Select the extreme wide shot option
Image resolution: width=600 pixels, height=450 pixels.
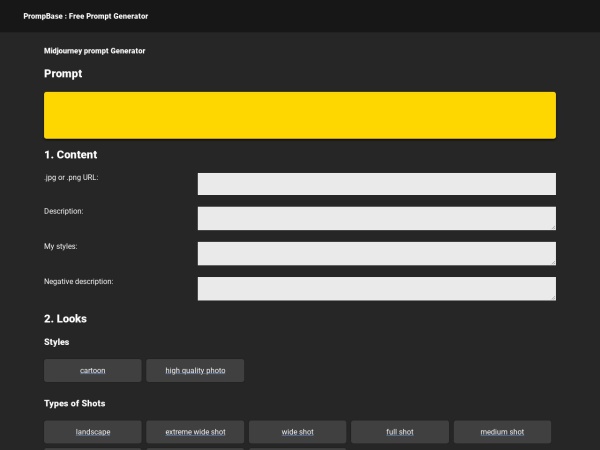(195, 432)
